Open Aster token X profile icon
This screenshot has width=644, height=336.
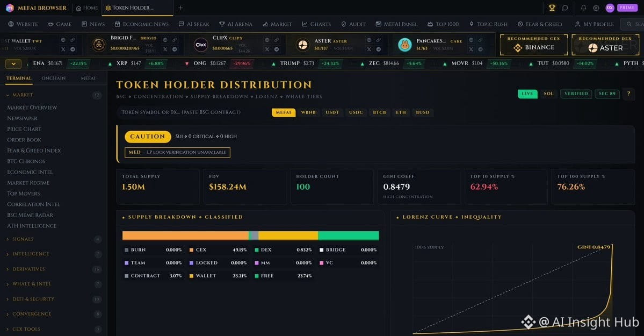tap(369, 49)
